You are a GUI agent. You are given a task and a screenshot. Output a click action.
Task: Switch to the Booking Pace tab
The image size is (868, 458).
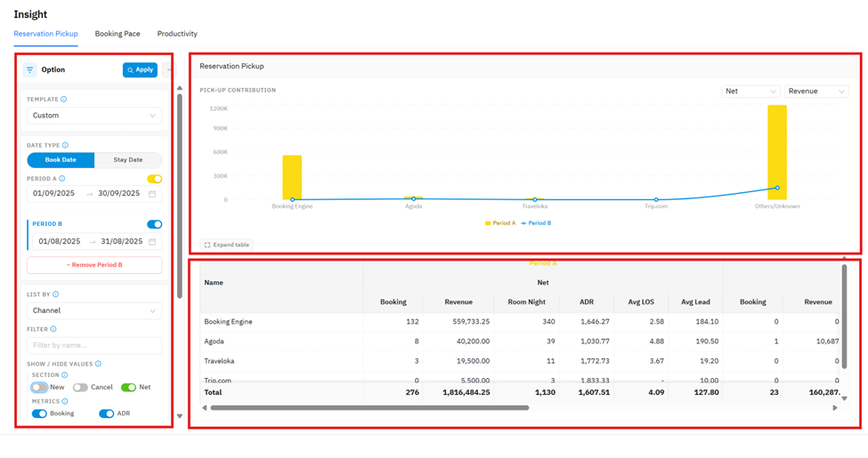[118, 34]
